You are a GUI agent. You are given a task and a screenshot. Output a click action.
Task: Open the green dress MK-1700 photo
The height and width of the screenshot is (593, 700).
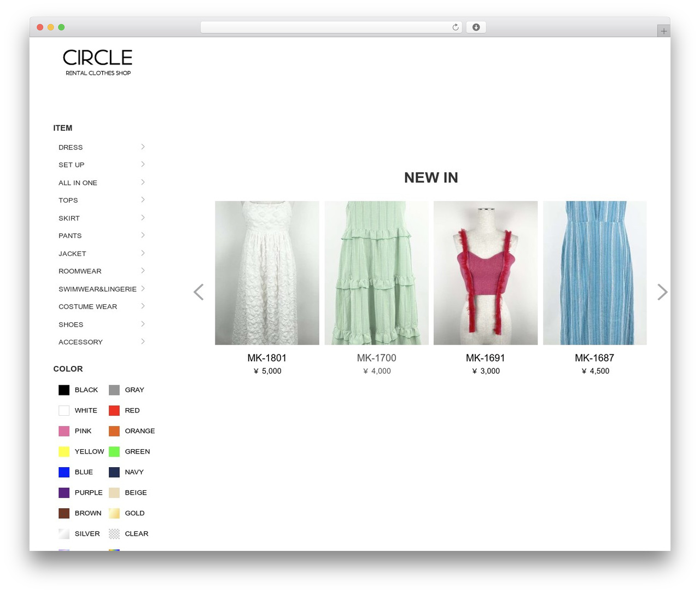[377, 273]
